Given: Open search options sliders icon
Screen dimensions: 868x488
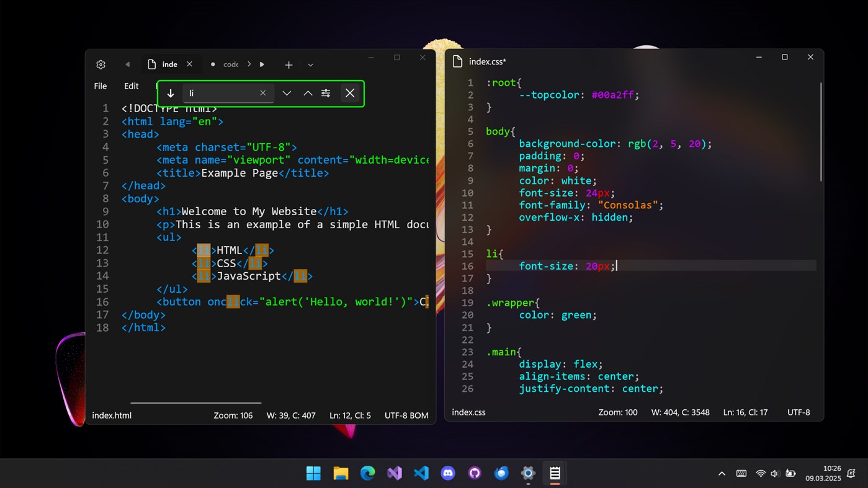Looking at the screenshot, I should point(326,93).
